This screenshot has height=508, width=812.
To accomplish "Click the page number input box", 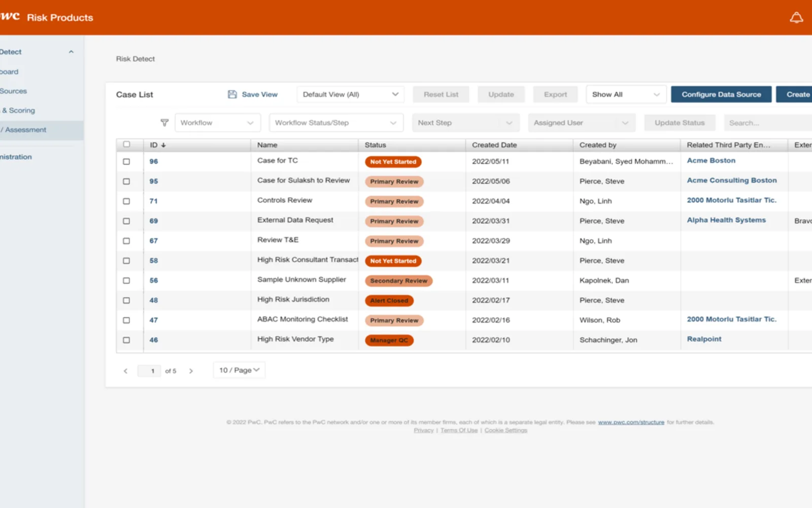I will click(149, 371).
